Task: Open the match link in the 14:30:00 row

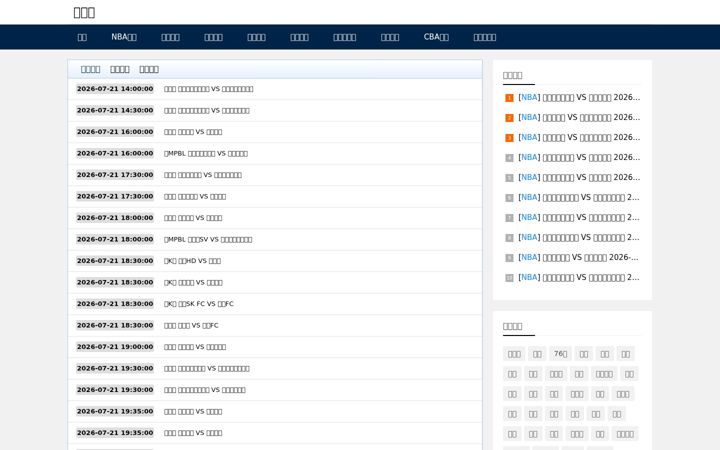Action: pos(207,111)
